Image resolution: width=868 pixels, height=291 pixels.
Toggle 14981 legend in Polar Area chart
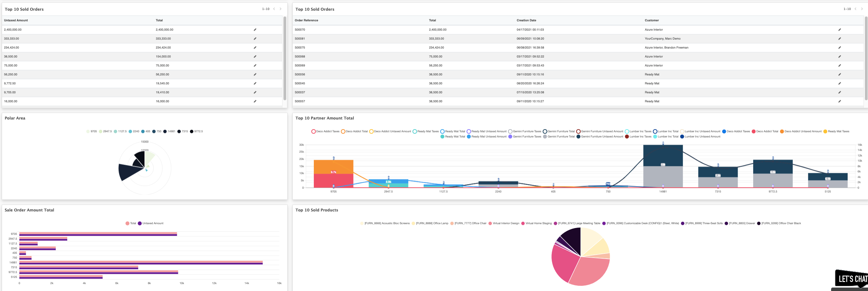(x=169, y=131)
